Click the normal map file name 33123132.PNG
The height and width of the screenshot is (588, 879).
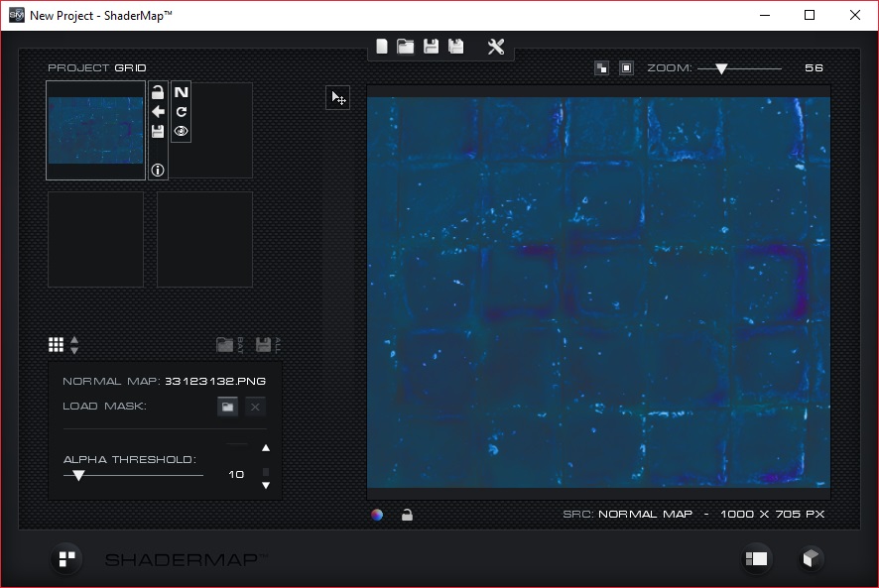tap(215, 381)
